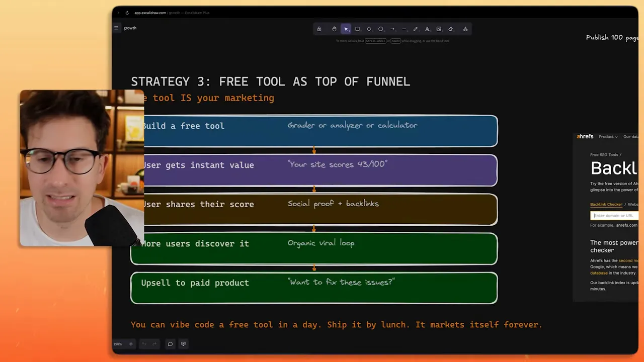Click the browser reload page icon
Viewport: 644px width, 362px height.
127,13
